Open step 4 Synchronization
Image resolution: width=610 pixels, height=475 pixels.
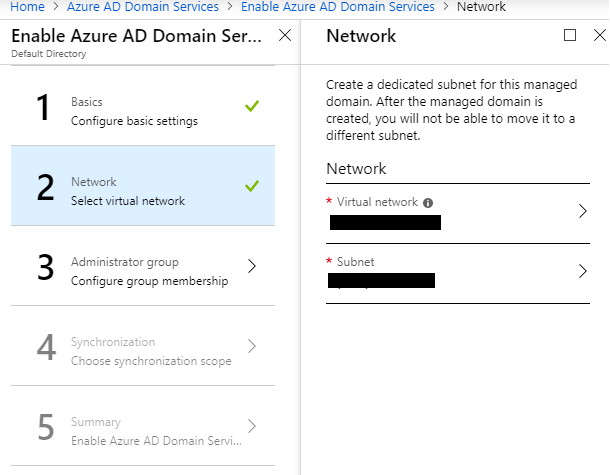(x=143, y=346)
